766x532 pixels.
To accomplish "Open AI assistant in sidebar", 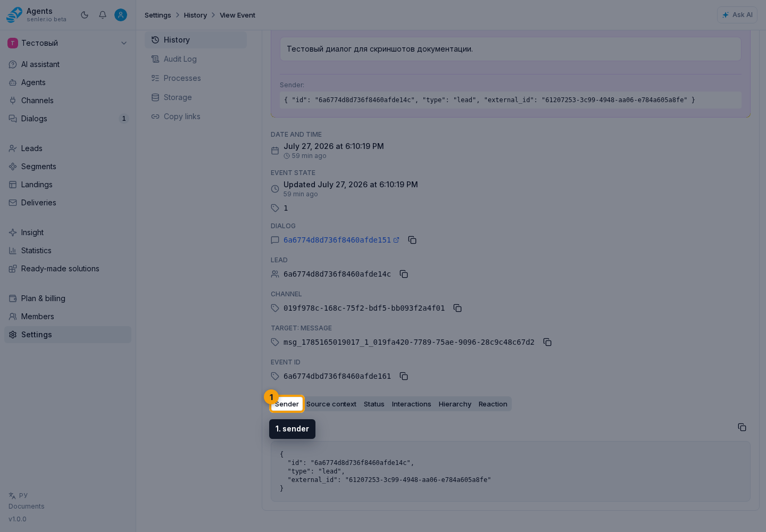I will click(68, 64).
